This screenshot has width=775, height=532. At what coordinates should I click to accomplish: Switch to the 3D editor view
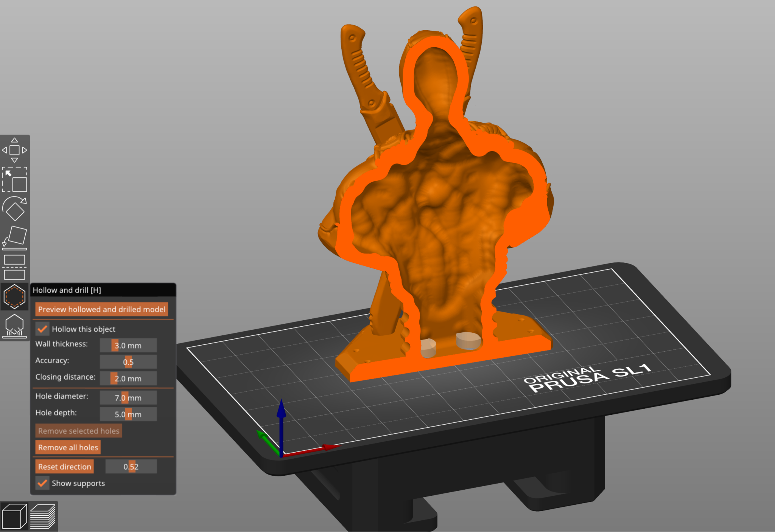coord(15,516)
